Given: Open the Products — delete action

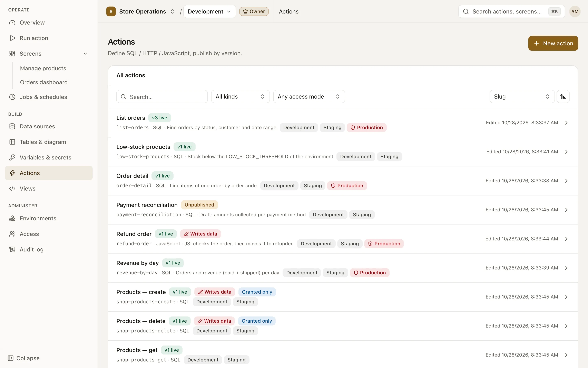Looking at the screenshot, I should (x=343, y=326).
